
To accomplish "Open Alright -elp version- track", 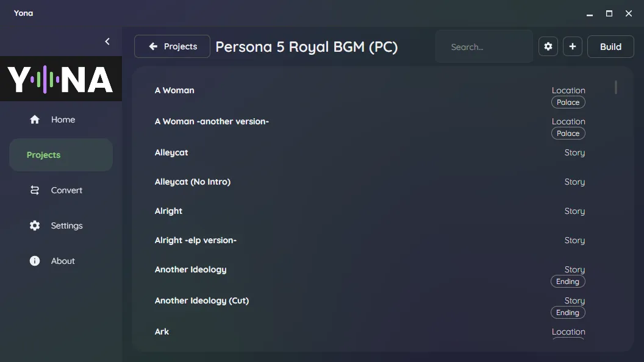I will (x=196, y=240).
